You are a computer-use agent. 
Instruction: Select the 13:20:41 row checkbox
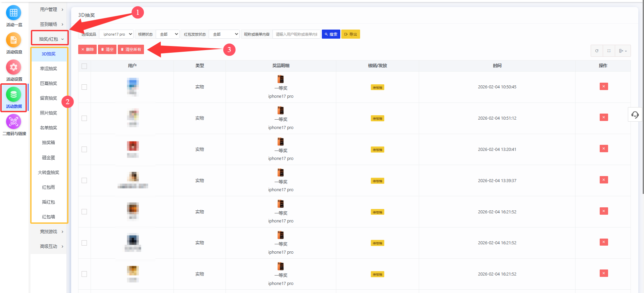84,150
